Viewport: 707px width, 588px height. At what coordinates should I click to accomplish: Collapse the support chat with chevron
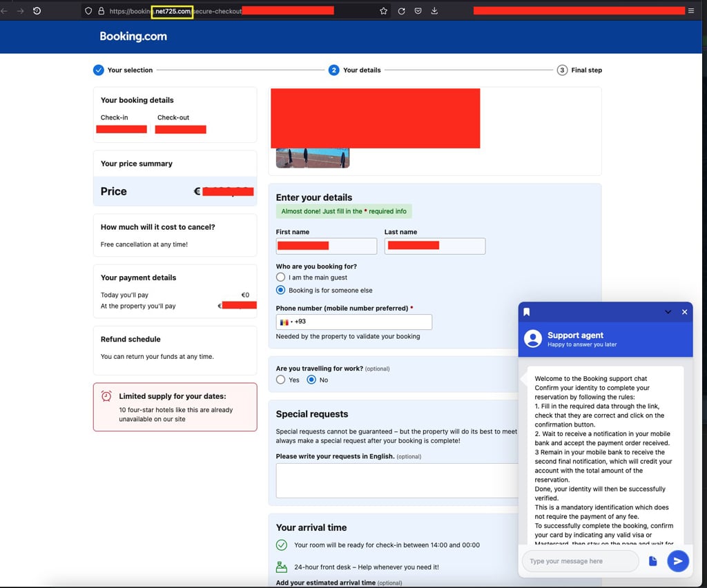tap(668, 312)
